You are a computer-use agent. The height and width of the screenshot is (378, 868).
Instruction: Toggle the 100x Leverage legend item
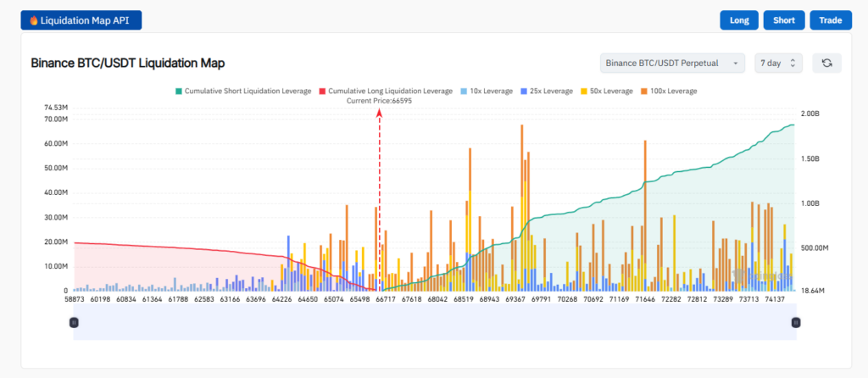tap(668, 91)
